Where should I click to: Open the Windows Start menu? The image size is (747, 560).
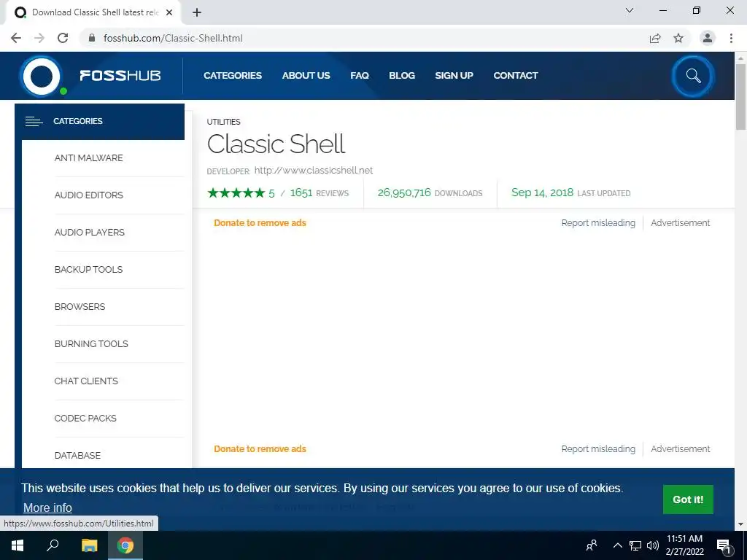click(18, 545)
